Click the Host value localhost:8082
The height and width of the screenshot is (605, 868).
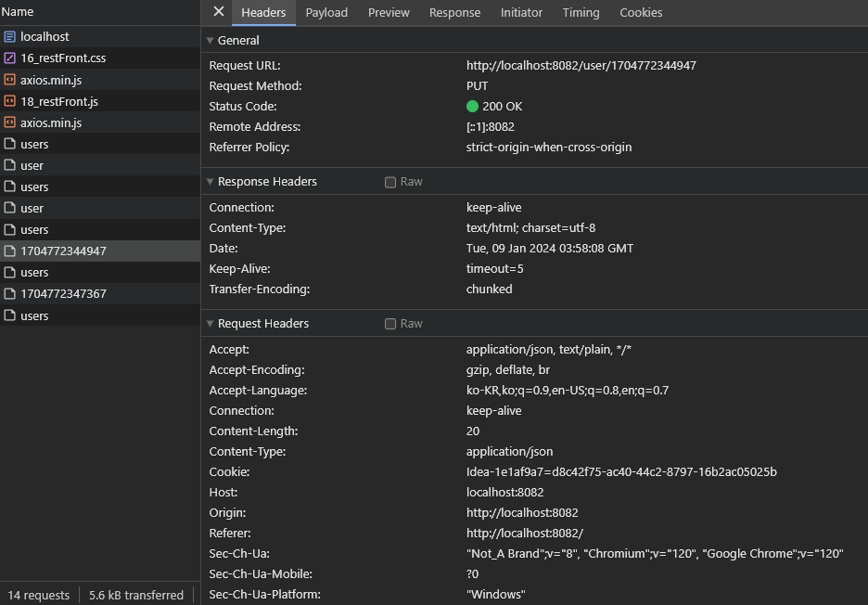[504, 493]
